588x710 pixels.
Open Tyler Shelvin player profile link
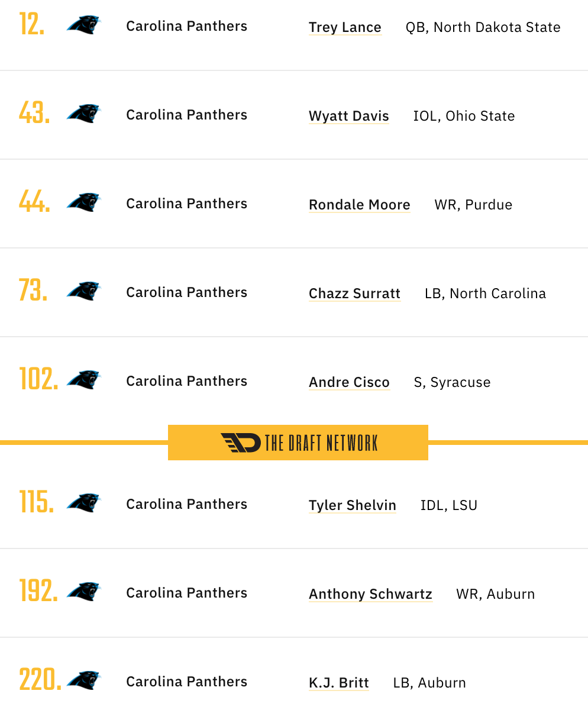click(x=353, y=505)
